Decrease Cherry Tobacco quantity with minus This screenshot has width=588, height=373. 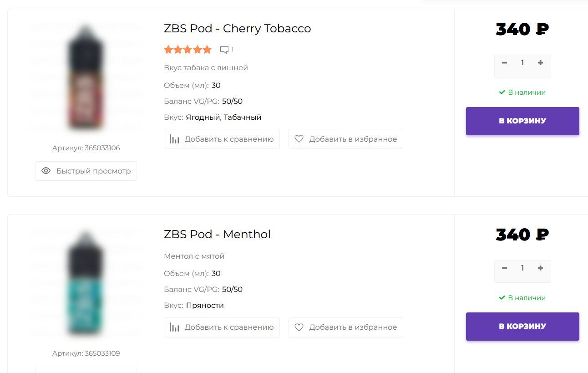tap(504, 63)
